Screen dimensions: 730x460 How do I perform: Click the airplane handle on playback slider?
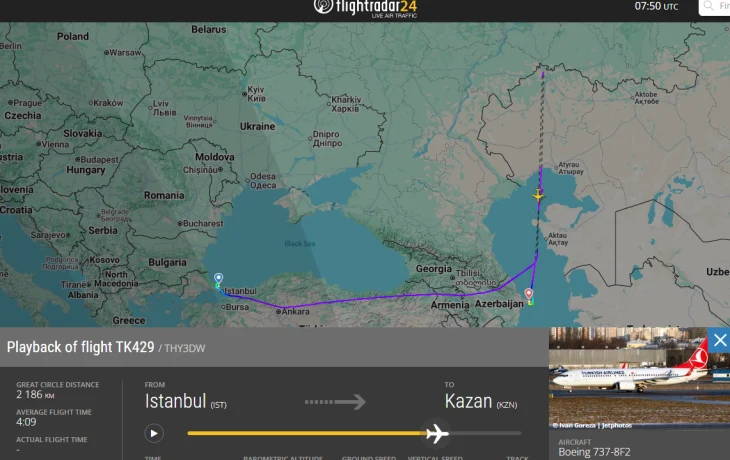pyautogui.click(x=437, y=433)
